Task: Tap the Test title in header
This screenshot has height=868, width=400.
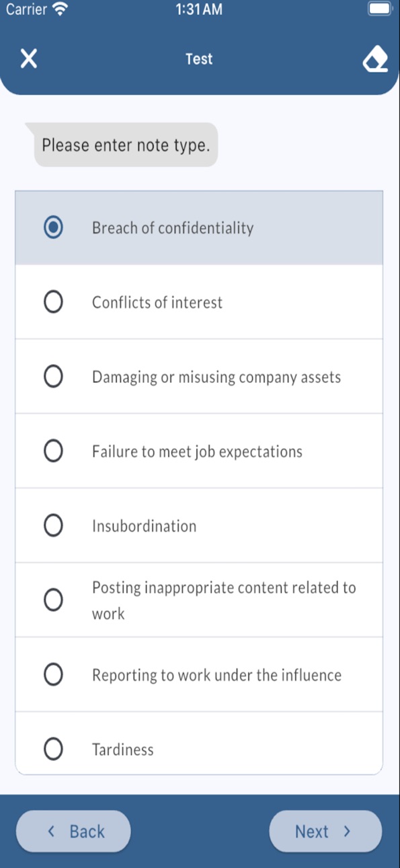Action: (x=199, y=59)
